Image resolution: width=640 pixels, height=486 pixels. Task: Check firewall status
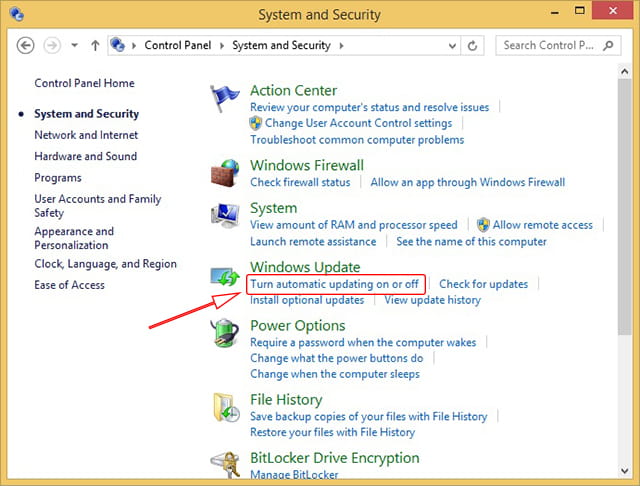[x=300, y=182]
